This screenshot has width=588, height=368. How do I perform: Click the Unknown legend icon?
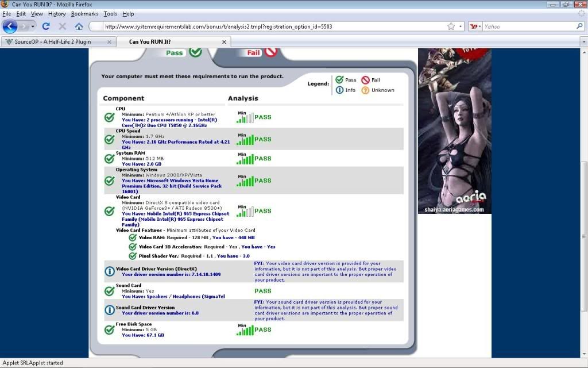coord(365,90)
